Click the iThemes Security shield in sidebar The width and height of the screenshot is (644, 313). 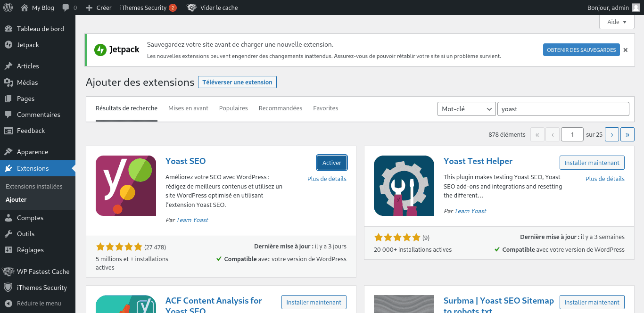(8, 288)
